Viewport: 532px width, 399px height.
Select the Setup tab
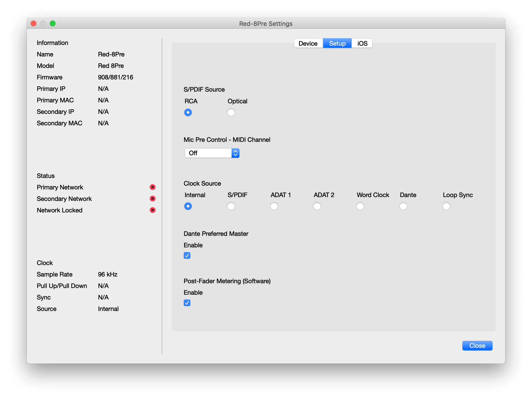pyautogui.click(x=337, y=44)
